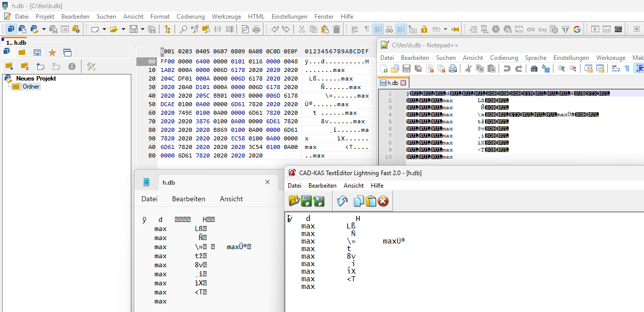Select the Ordner folder in project tree

coord(31,87)
